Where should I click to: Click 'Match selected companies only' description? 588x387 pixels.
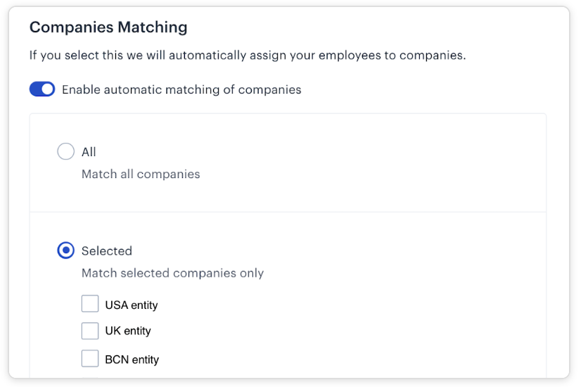172,273
